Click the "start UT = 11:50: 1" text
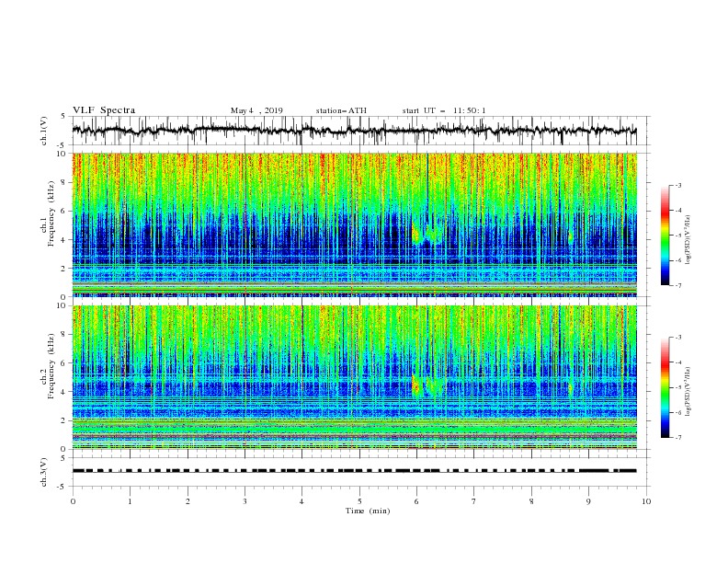 [444, 110]
